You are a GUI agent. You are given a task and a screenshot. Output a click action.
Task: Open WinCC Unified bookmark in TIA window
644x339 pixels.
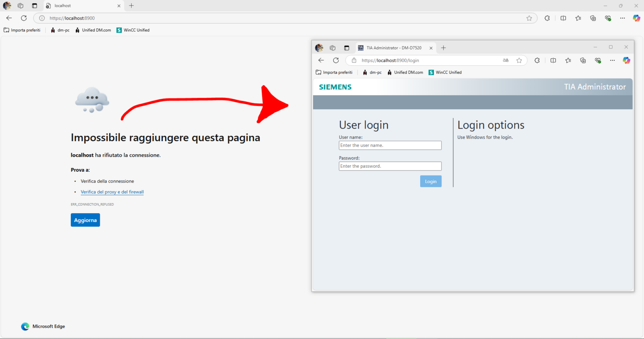pyautogui.click(x=445, y=72)
